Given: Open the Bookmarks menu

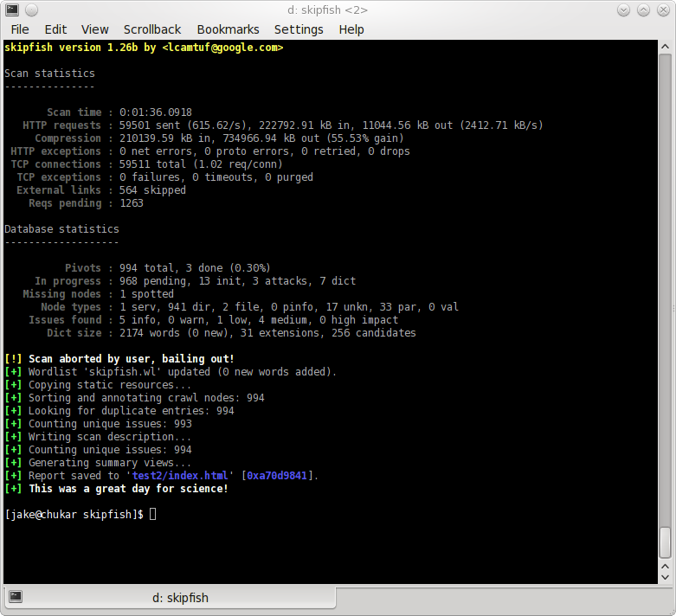Looking at the screenshot, I should pos(228,29).
